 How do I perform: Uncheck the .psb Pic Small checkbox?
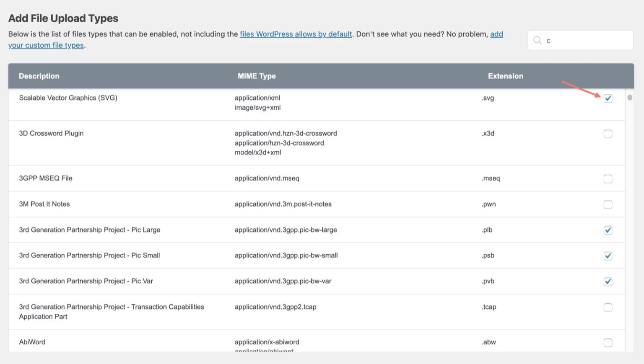click(x=608, y=256)
